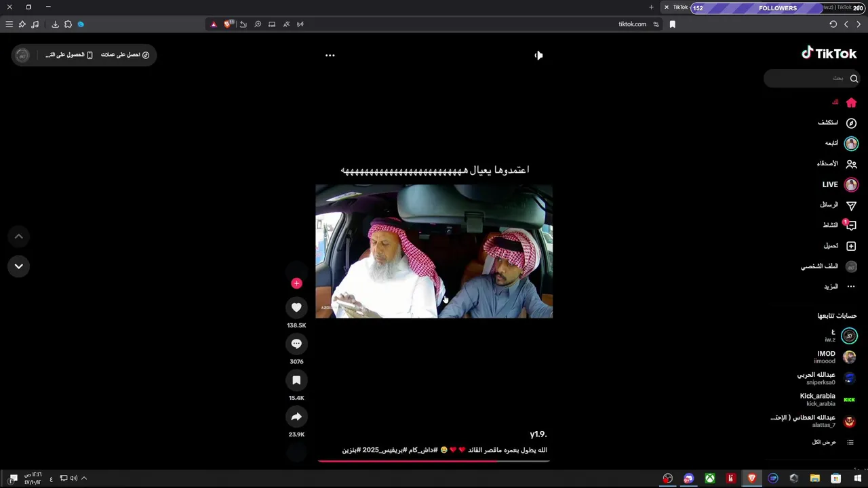Open Xbox app in the taskbar
868x488 pixels.
(x=709, y=479)
